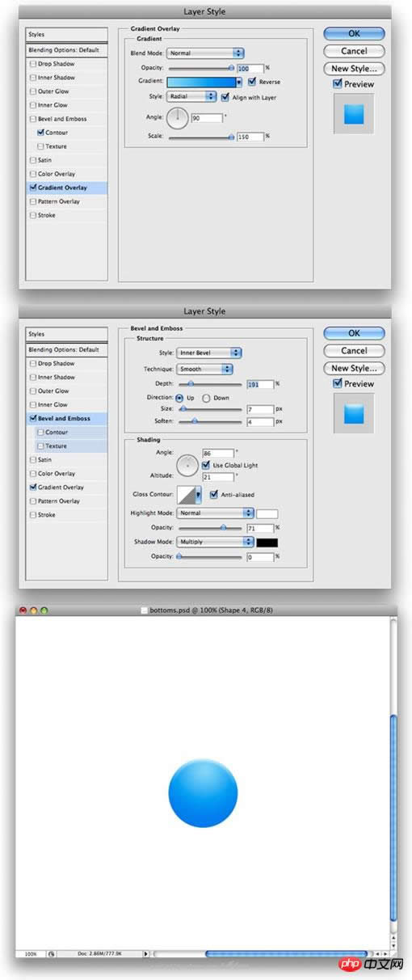This screenshot has height=980, width=412.
Task: Click Cancel in the Gradient Overlay dialog
Action: (354, 51)
